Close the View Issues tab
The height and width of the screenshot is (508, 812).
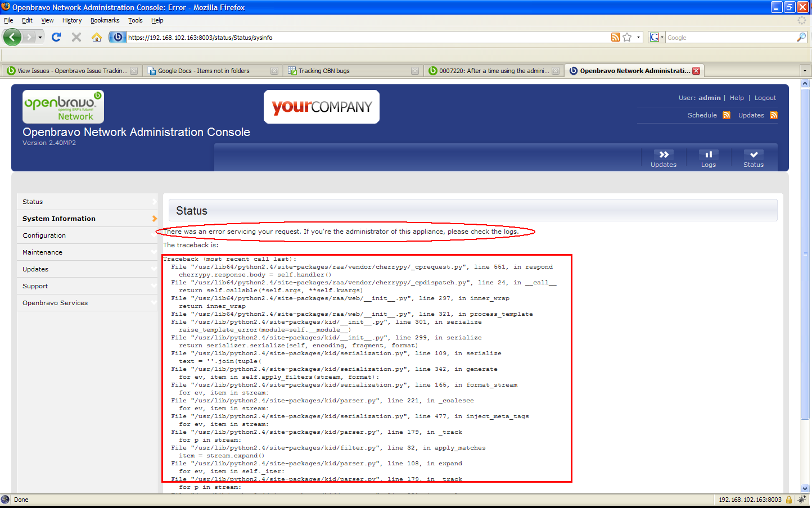coord(134,71)
